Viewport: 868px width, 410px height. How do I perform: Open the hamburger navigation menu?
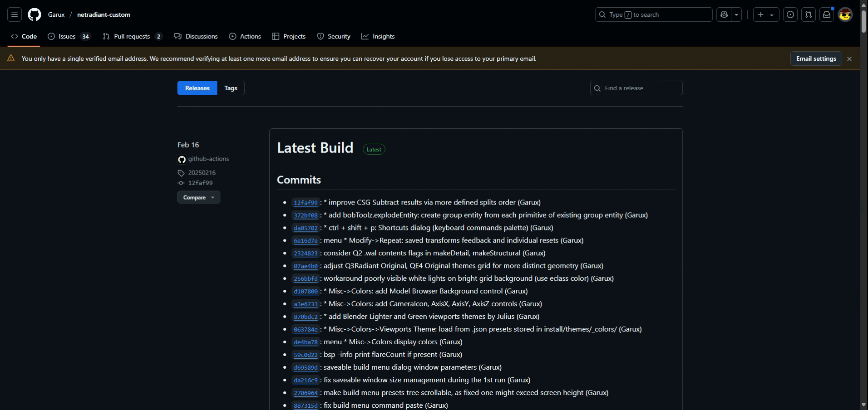click(15, 15)
